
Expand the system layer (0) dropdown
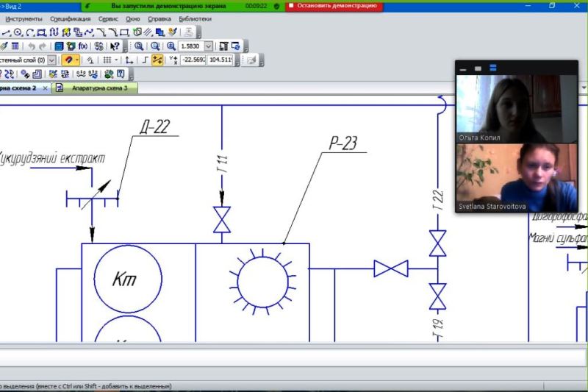click(x=51, y=60)
